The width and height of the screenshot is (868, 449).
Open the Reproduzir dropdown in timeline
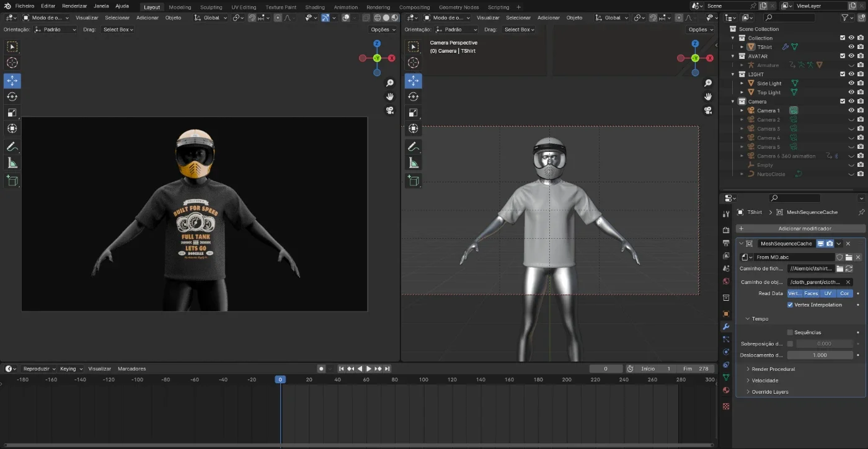pyautogui.click(x=39, y=368)
